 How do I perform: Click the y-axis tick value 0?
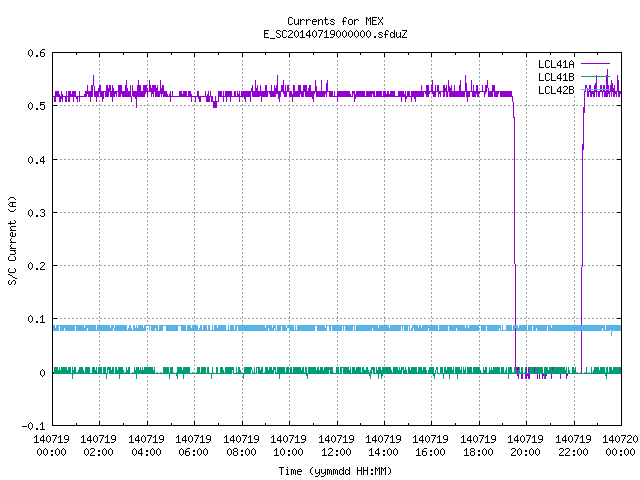coord(42,373)
